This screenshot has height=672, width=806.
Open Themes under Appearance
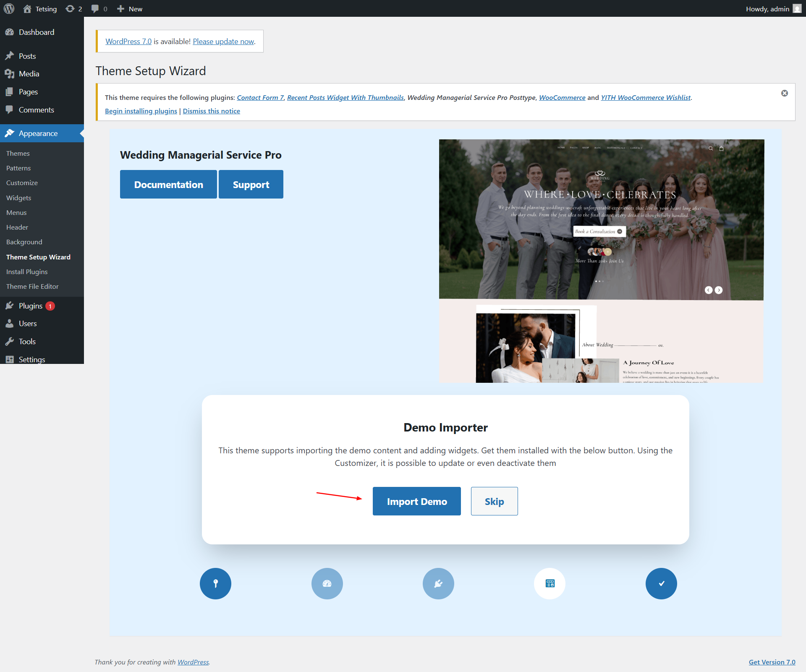point(18,154)
